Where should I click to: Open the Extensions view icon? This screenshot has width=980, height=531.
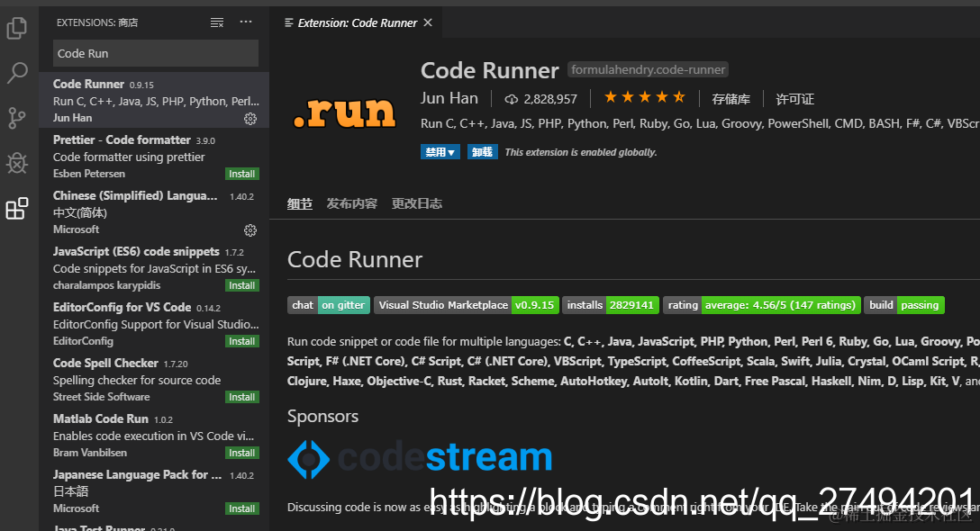(17, 208)
